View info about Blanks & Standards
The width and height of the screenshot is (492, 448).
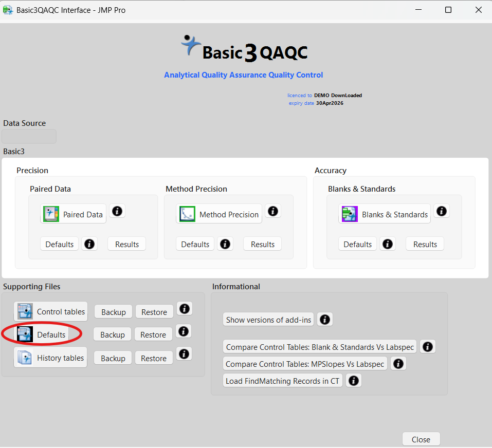[441, 211]
